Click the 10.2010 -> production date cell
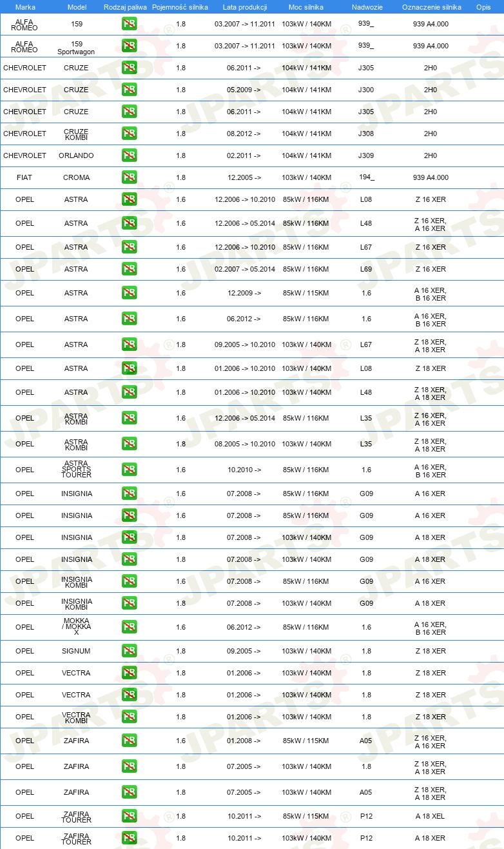 coord(244,470)
